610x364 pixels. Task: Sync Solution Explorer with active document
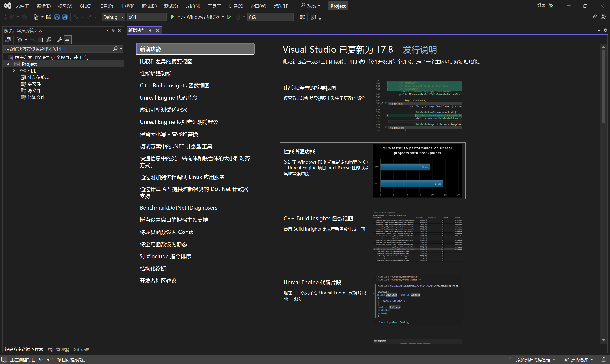coord(33,40)
